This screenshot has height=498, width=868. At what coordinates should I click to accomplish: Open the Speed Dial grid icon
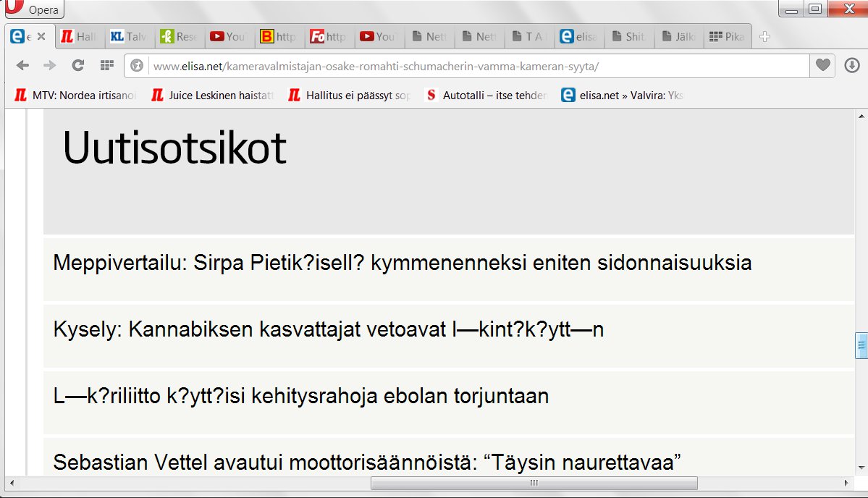pos(107,66)
